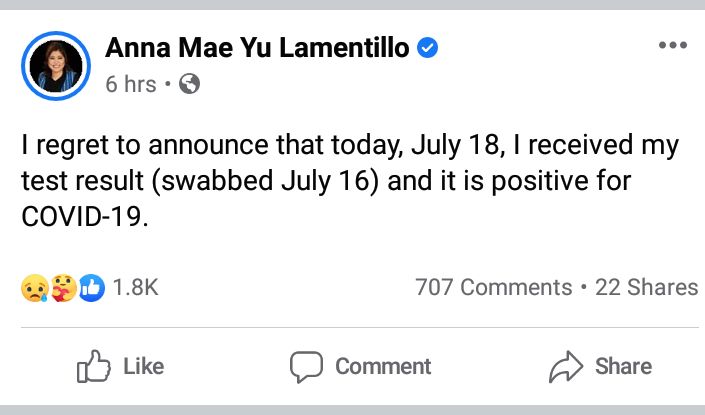Click the blue verified badge

428,49
